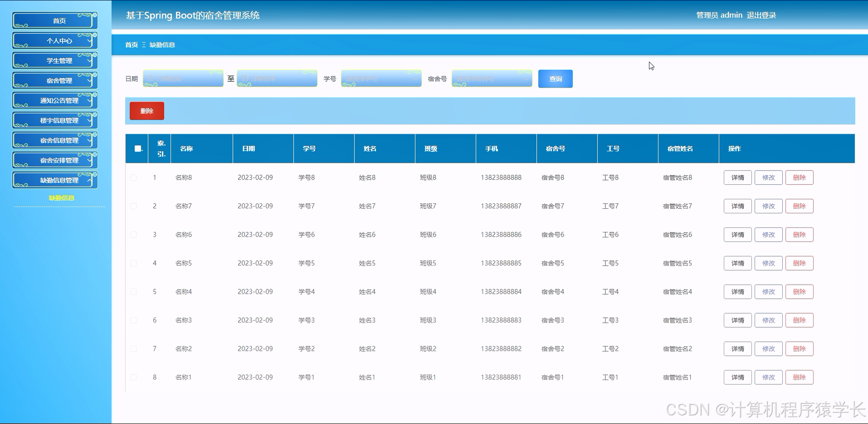Click 修改 for row 名称5
Image resolution: width=868 pixels, height=424 pixels.
coord(768,263)
